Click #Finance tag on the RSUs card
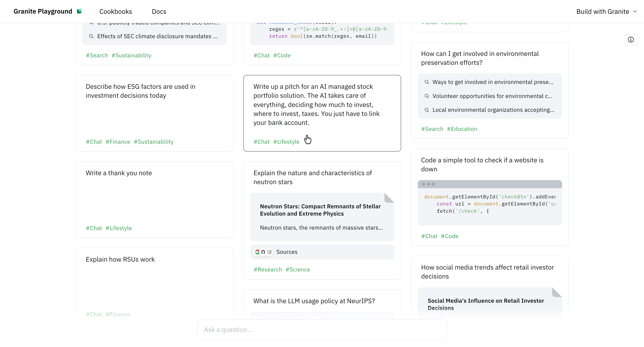The image size is (644, 347). [118, 314]
